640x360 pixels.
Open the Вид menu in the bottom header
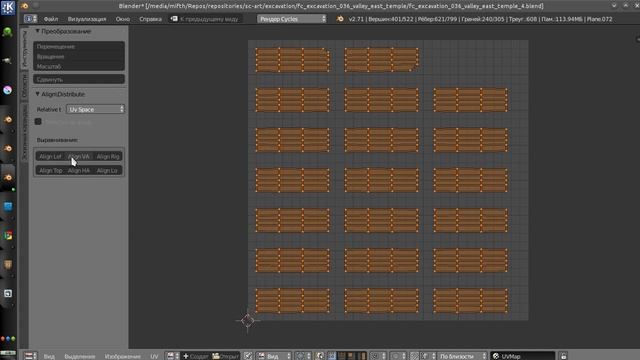49,356
